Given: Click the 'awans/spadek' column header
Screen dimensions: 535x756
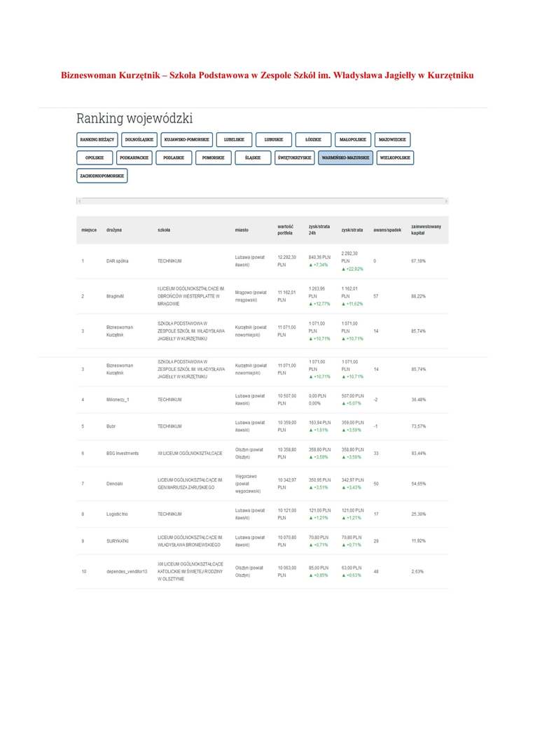Looking at the screenshot, I should (x=387, y=230).
